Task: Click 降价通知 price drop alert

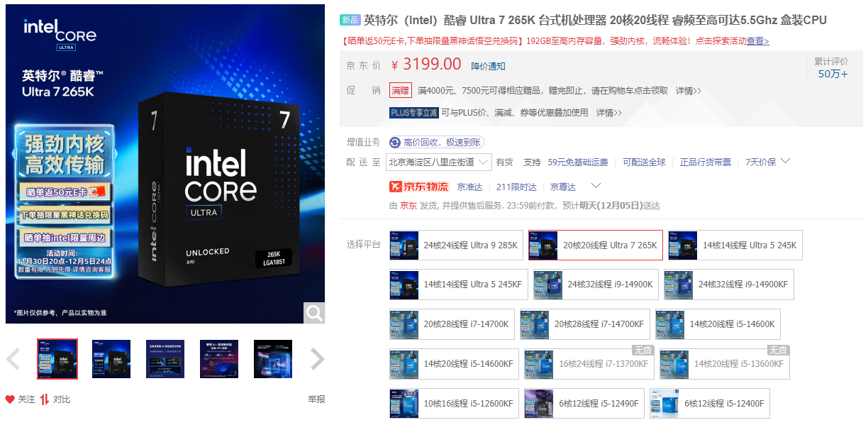Action: (x=489, y=66)
